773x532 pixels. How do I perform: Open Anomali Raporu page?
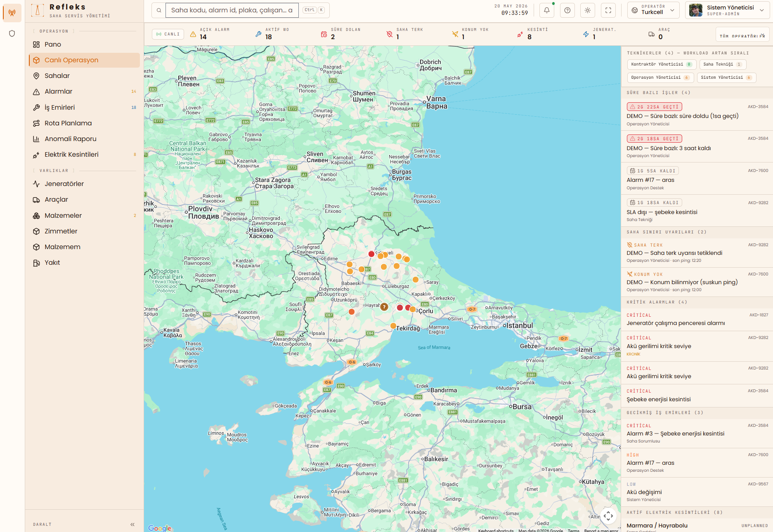click(x=85, y=139)
